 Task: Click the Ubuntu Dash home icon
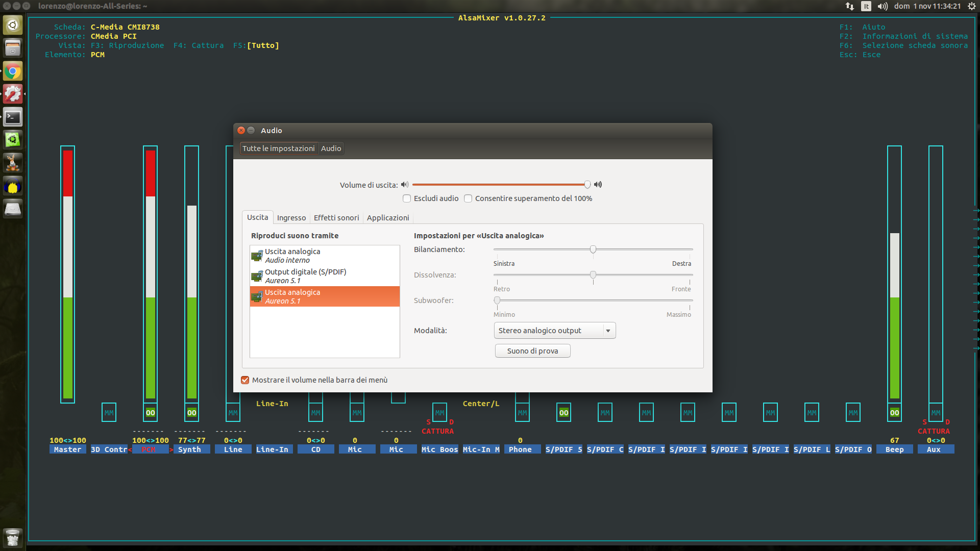click(x=13, y=25)
